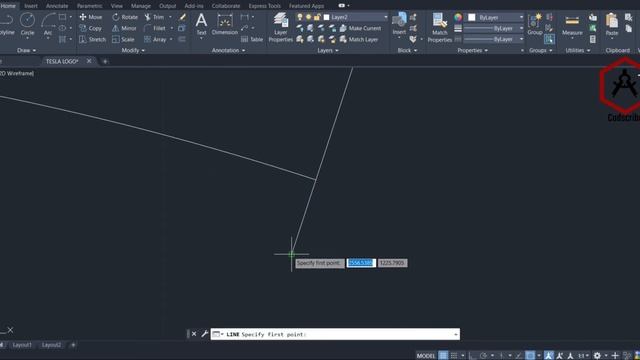The height and width of the screenshot is (360, 640).
Task: Expand the Draw panel
Action: (x=27, y=50)
